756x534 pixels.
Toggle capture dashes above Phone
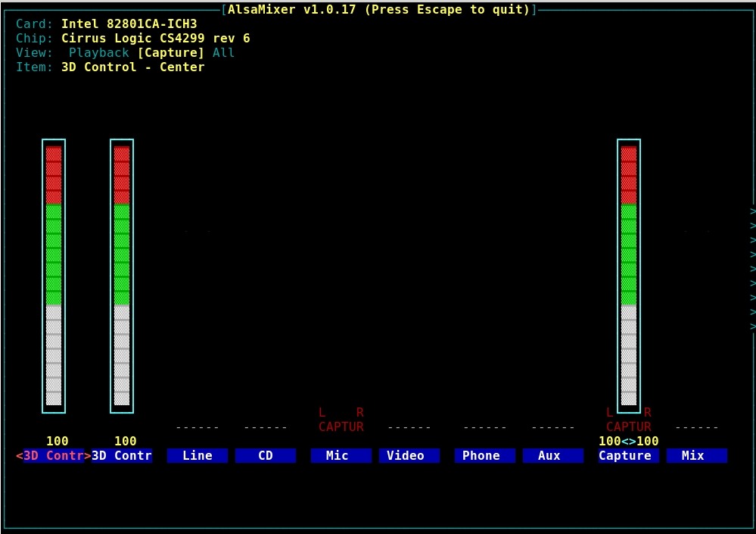[484, 427]
